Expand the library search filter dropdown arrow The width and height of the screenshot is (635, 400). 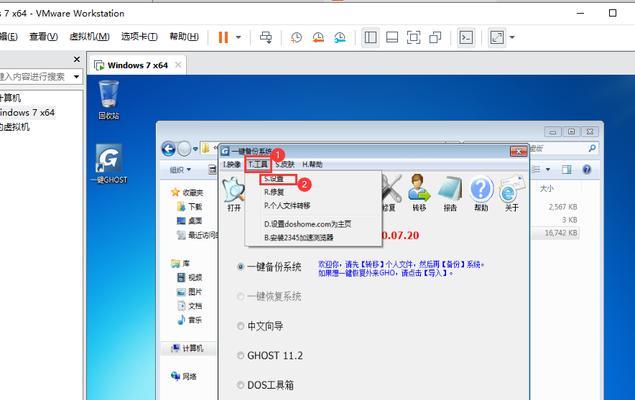tap(77, 77)
